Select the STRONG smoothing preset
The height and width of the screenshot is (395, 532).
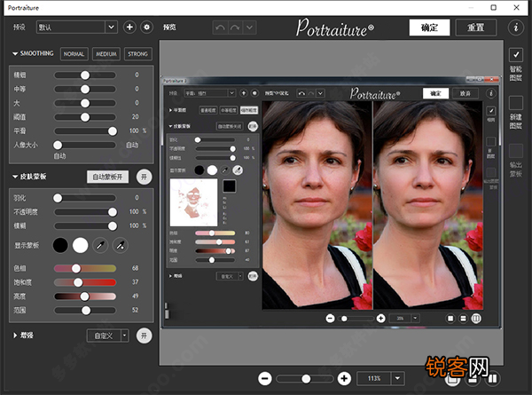point(138,54)
